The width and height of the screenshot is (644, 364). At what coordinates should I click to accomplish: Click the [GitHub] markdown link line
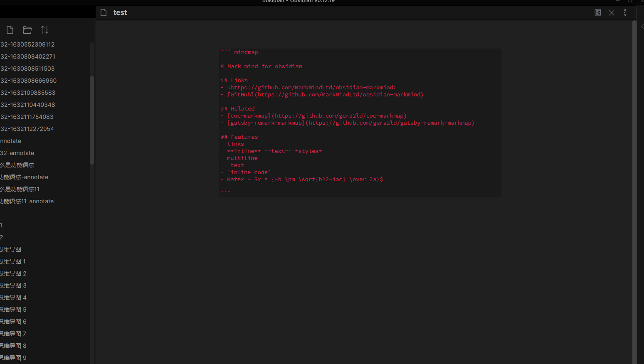click(x=322, y=95)
